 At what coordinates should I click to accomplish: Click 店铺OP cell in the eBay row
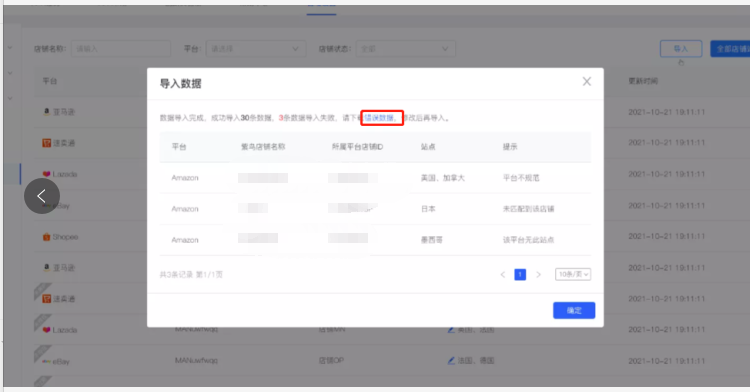tap(331, 360)
